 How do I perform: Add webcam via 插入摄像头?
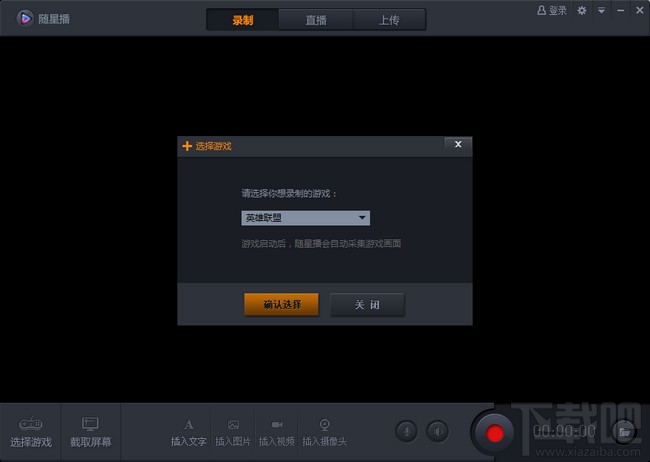point(324,433)
